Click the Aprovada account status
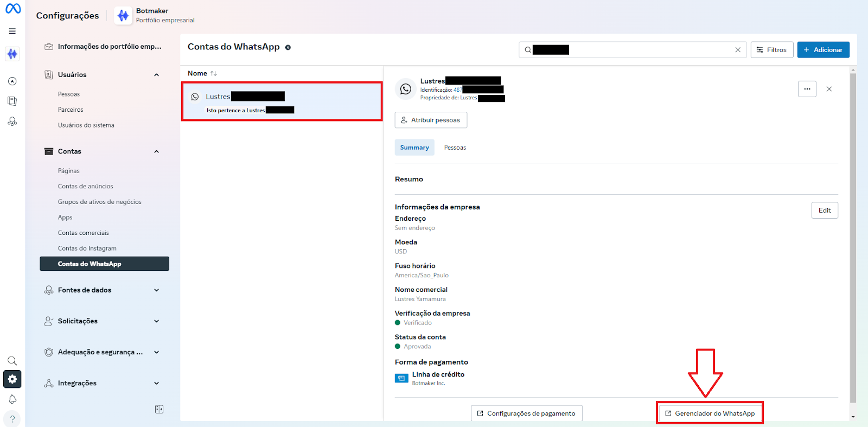 (x=417, y=347)
